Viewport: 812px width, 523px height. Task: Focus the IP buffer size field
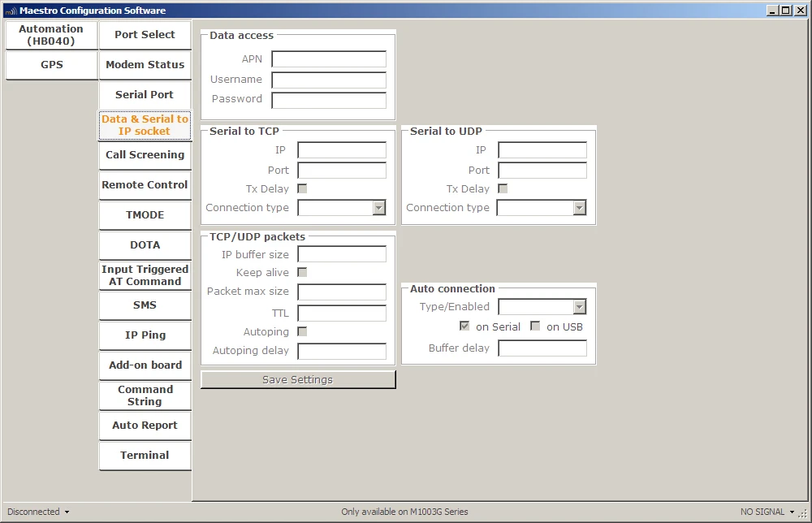(x=342, y=255)
